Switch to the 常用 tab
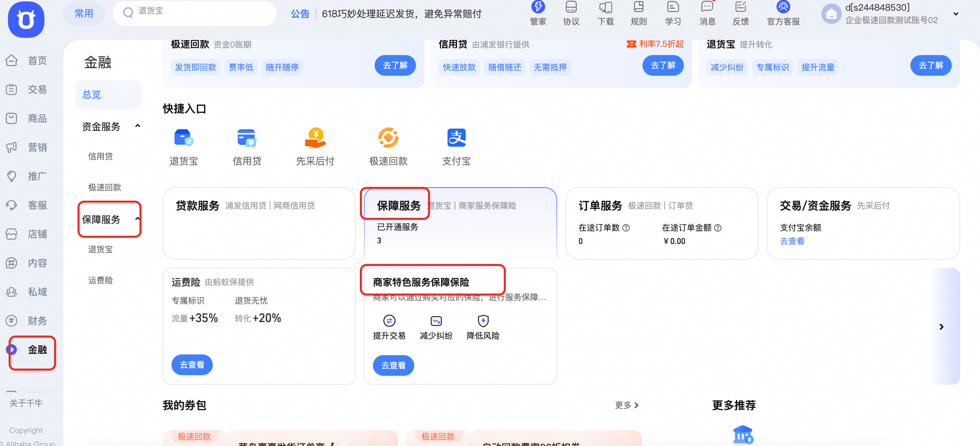Image resolution: width=980 pixels, height=446 pixels. (x=84, y=13)
